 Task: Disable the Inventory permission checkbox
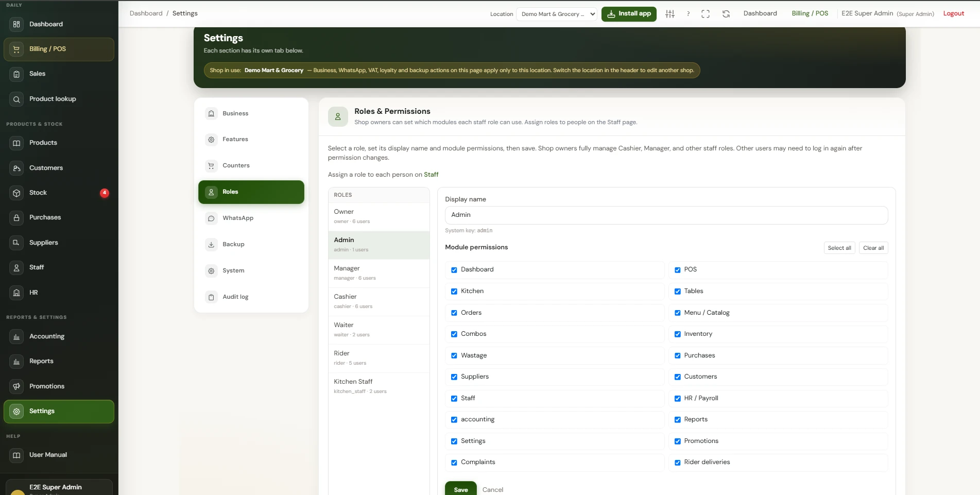point(678,334)
